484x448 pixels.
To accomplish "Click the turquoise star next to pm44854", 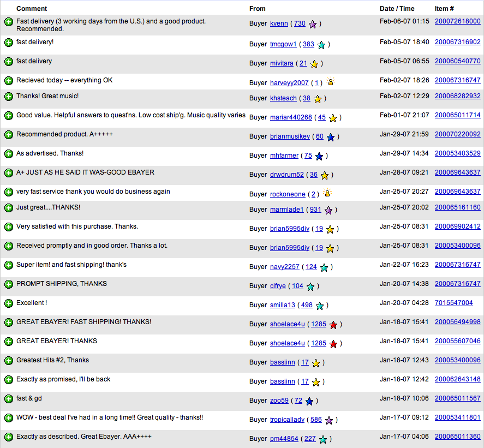I will tap(323, 439).
